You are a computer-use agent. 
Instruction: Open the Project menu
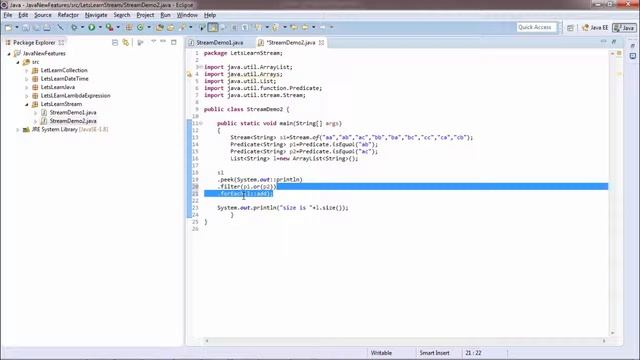tap(145, 15)
